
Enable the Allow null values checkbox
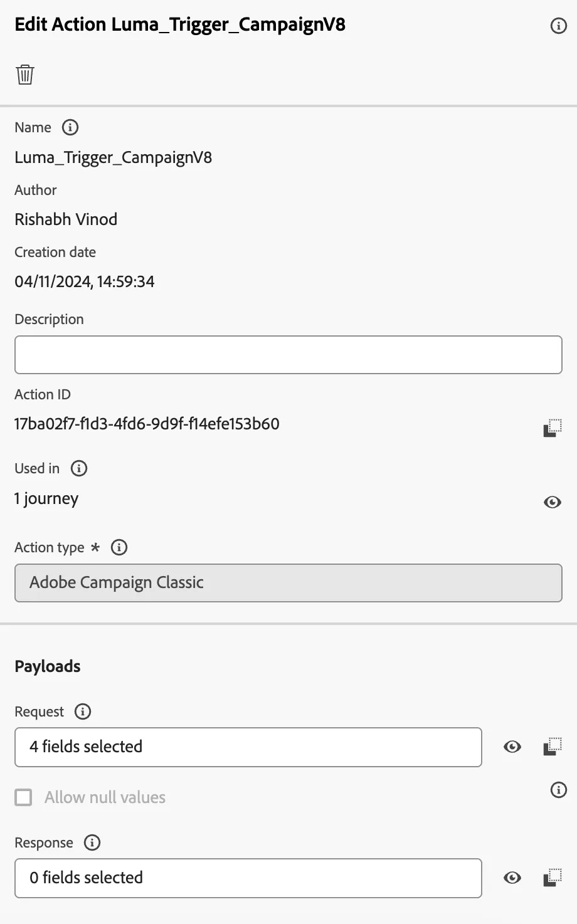tap(23, 797)
